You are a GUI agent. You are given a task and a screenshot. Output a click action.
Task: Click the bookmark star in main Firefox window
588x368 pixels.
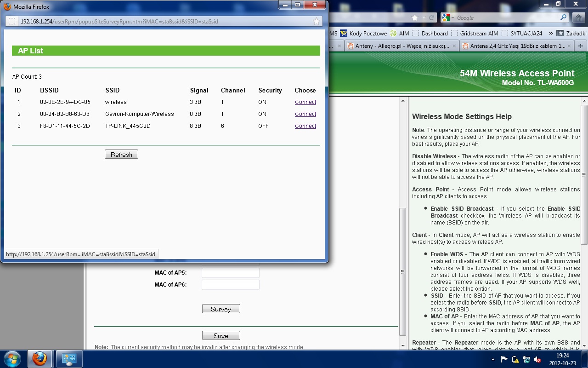click(415, 17)
